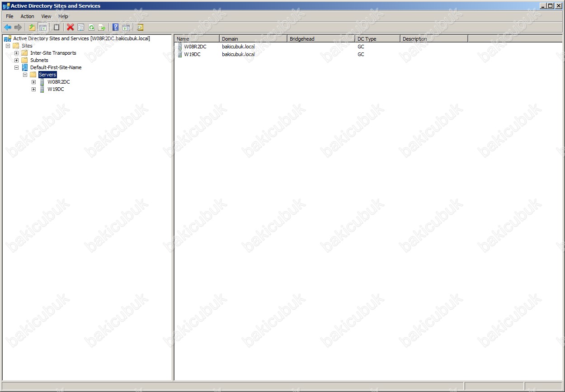
Task: Sort by the Description column header
Action: [434, 39]
